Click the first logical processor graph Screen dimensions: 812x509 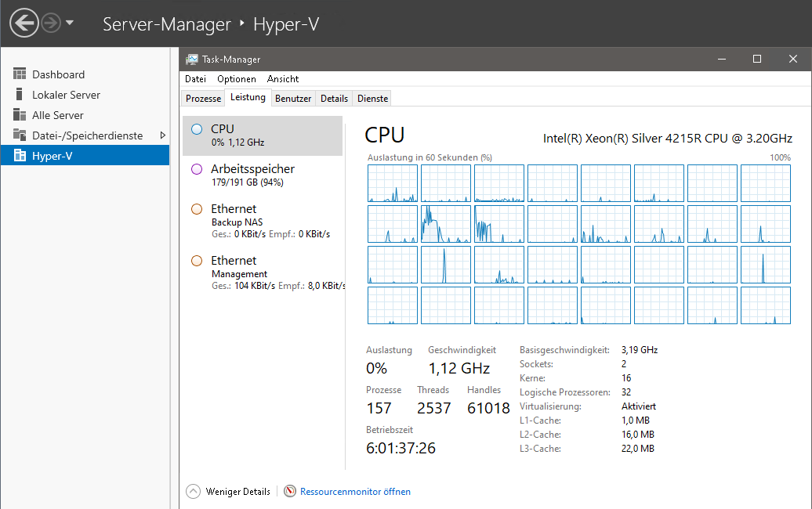click(393, 183)
